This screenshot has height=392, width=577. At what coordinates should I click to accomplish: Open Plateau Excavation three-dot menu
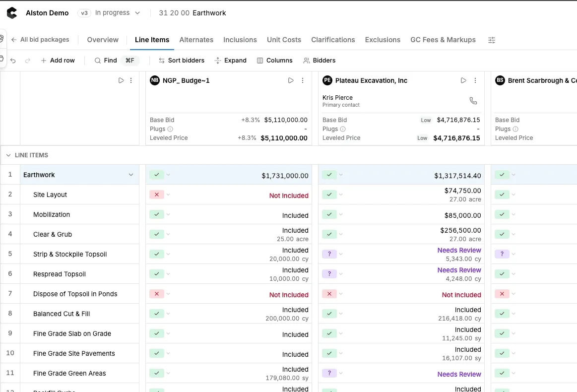coord(475,80)
